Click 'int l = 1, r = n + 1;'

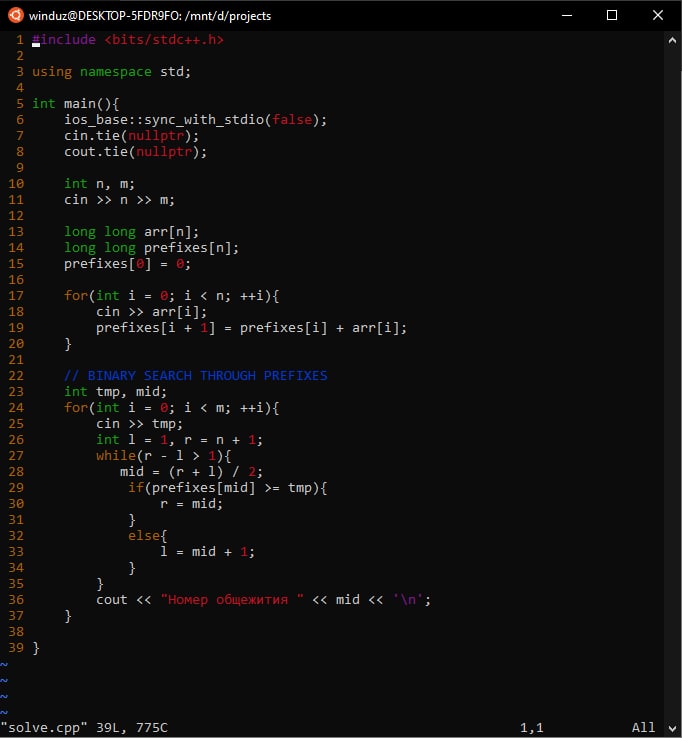179,440
